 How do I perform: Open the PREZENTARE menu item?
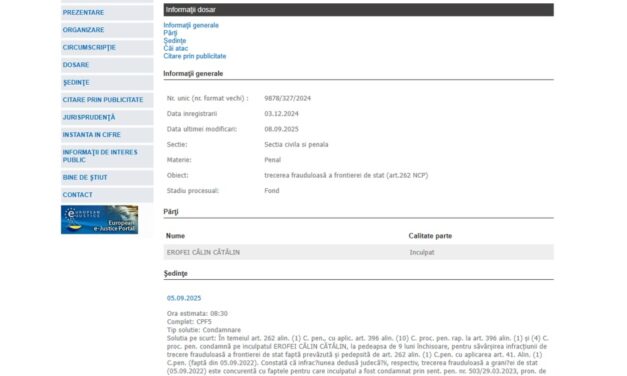107,13
